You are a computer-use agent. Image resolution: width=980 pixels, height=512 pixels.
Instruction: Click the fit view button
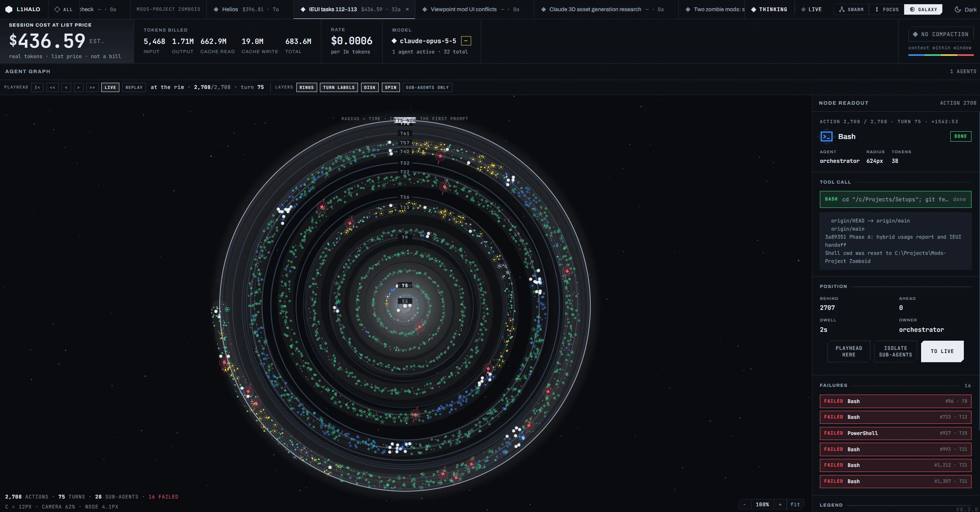(795, 505)
